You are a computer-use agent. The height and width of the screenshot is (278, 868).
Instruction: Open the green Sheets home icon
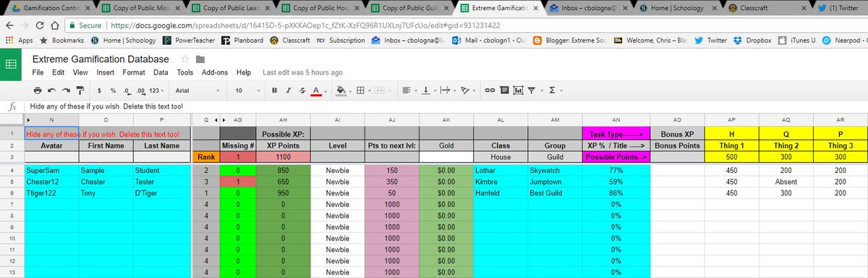coord(12,64)
